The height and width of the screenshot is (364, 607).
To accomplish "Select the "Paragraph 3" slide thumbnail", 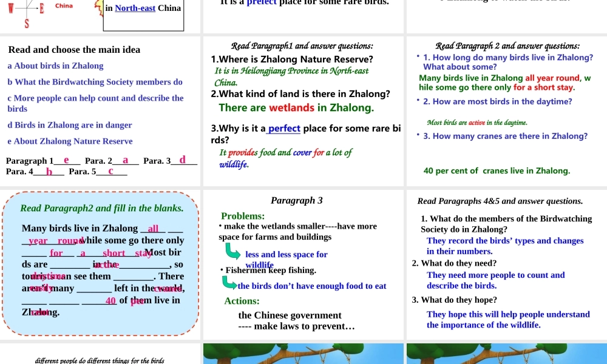I will point(303,264).
